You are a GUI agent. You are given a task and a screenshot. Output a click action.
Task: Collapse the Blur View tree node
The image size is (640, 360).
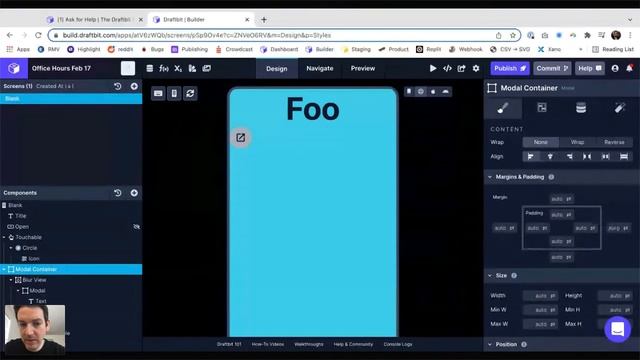[x=11, y=280]
